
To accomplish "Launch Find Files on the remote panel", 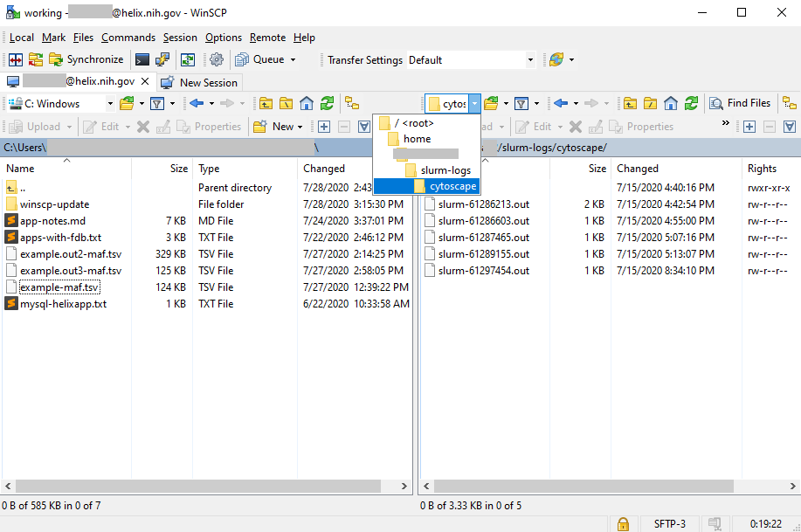I will [742, 103].
